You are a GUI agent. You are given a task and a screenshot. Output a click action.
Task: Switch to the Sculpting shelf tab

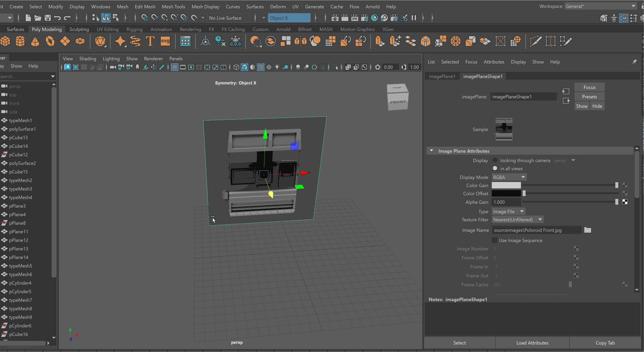[x=79, y=29]
